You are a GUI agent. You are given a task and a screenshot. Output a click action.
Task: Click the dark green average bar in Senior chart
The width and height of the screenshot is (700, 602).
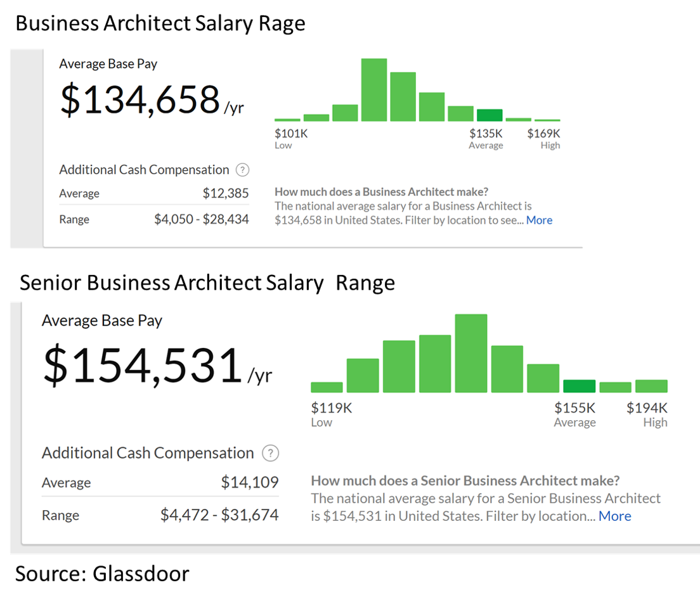coord(578,385)
